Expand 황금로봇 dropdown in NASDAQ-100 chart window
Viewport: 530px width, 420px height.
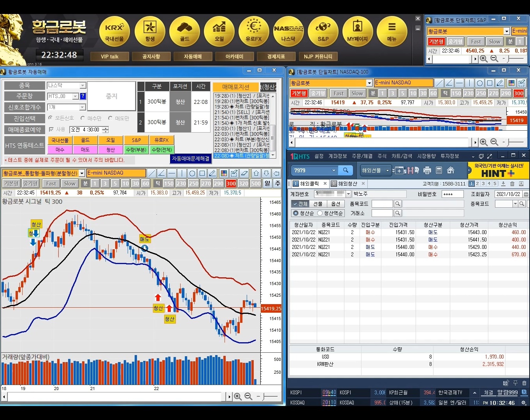(369, 83)
